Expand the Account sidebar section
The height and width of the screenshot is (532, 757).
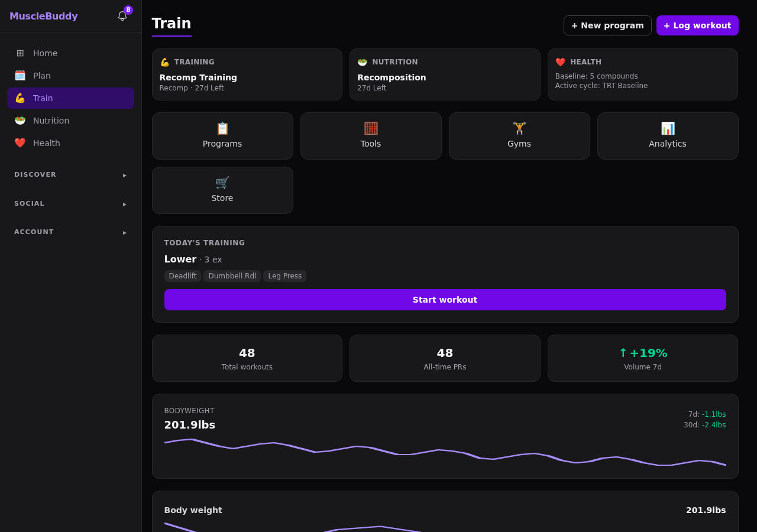[70, 232]
